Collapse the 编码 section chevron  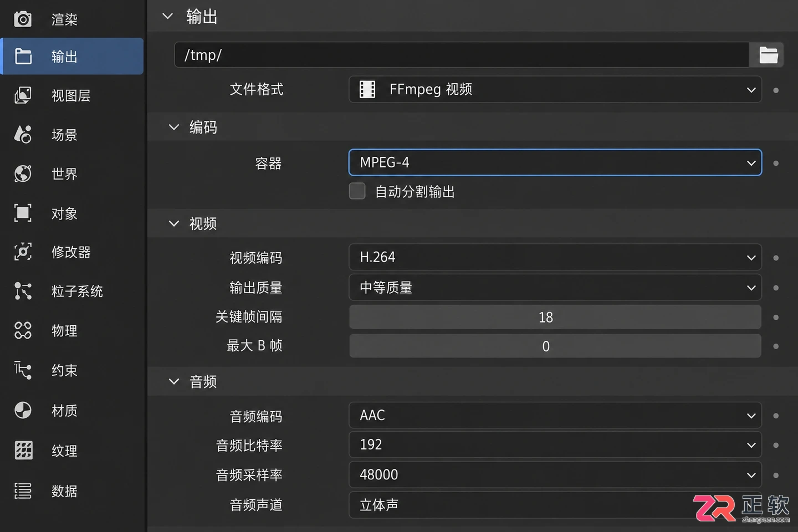tap(173, 127)
